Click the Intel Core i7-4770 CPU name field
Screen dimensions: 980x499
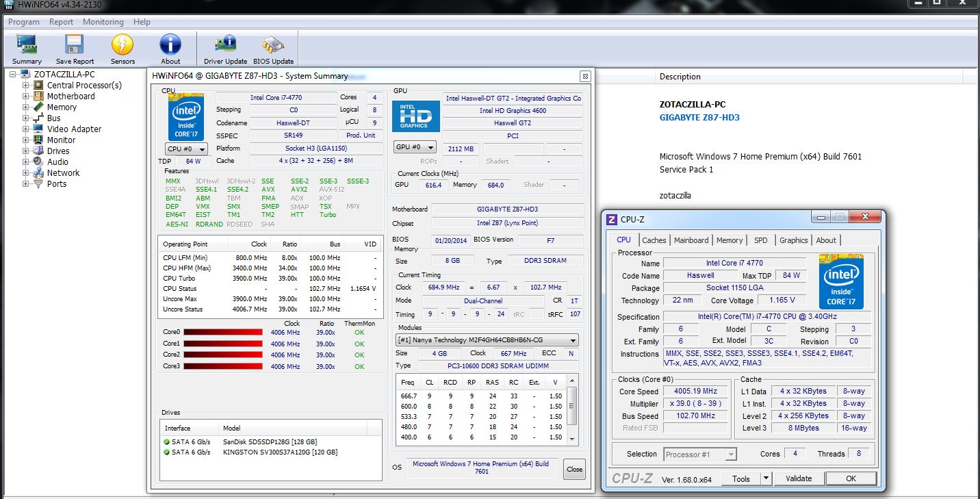pyautogui.click(x=276, y=97)
